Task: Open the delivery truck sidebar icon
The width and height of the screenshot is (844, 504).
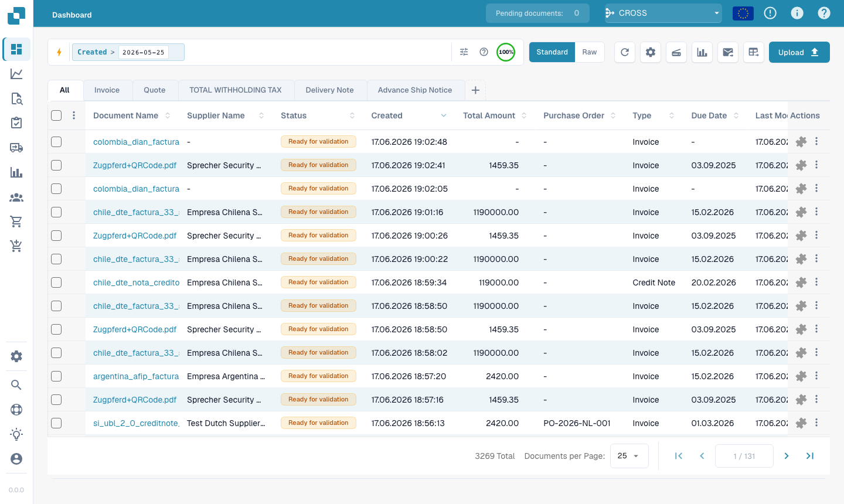Action: pyautogui.click(x=16, y=148)
